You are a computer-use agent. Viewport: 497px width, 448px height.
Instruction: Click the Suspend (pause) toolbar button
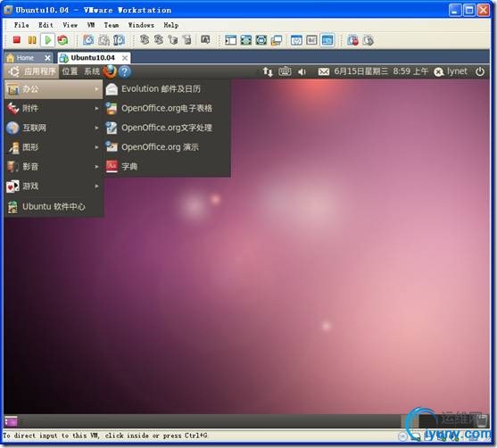[x=32, y=40]
